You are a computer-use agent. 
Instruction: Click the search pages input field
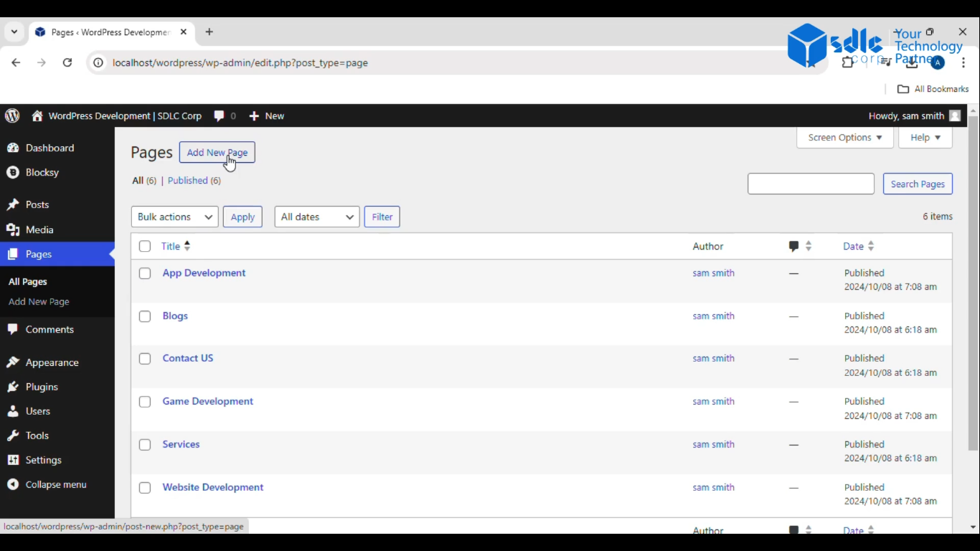point(811,184)
